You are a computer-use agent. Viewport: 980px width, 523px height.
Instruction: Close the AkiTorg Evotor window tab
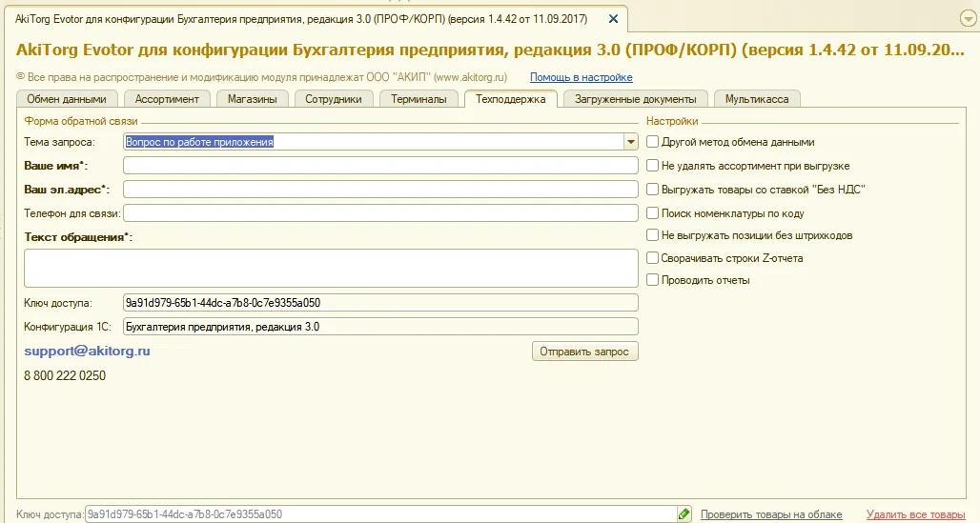(613, 19)
